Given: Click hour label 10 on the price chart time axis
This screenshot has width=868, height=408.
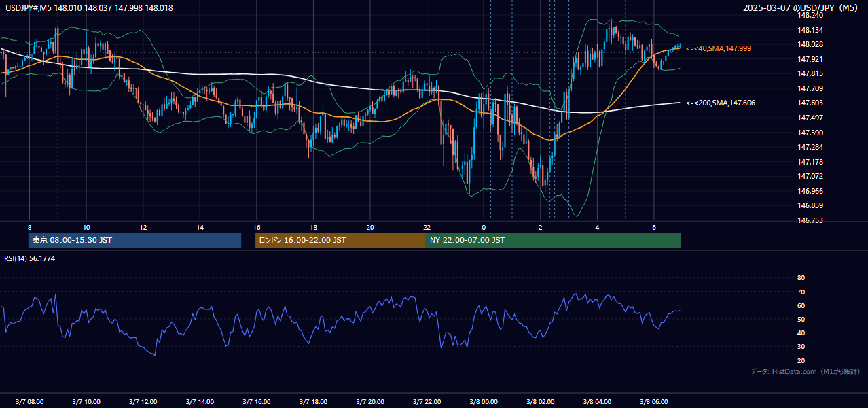Looking at the screenshot, I should click(x=86, y=227).
